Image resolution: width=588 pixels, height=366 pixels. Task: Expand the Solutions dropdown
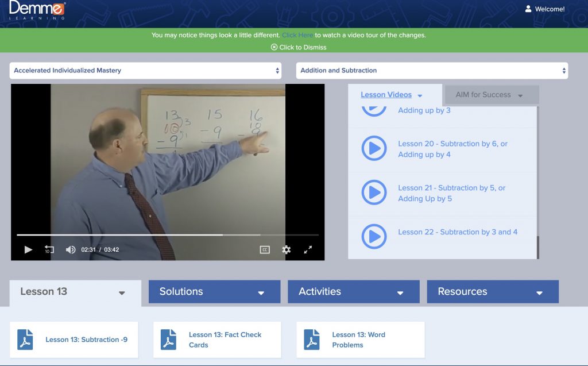pyautogui.click(x=214, y=291)
